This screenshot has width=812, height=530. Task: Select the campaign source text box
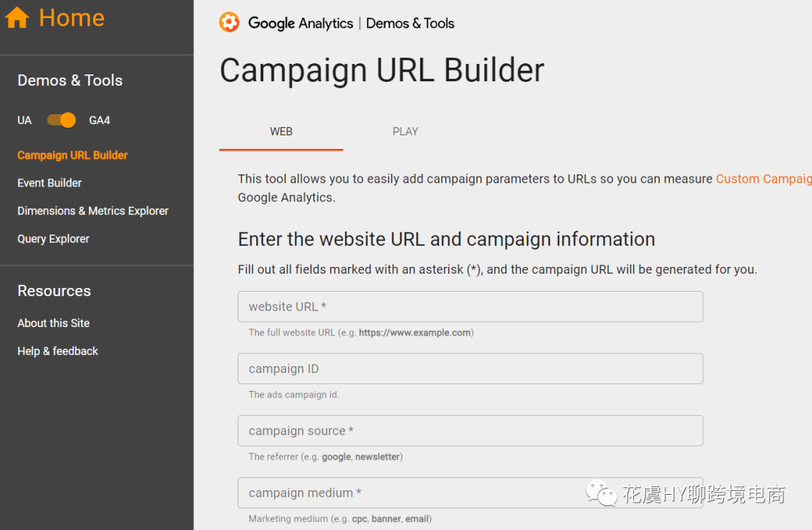click(x=470, y=431)
